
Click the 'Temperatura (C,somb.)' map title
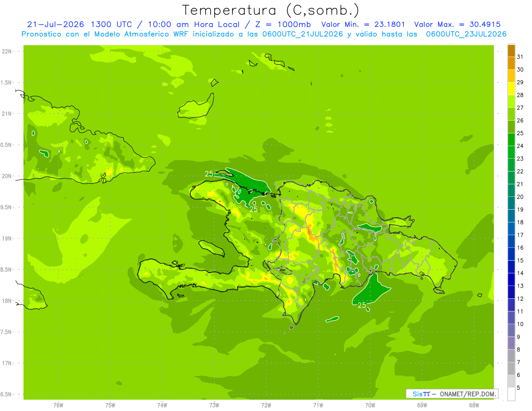coord(270,11)
